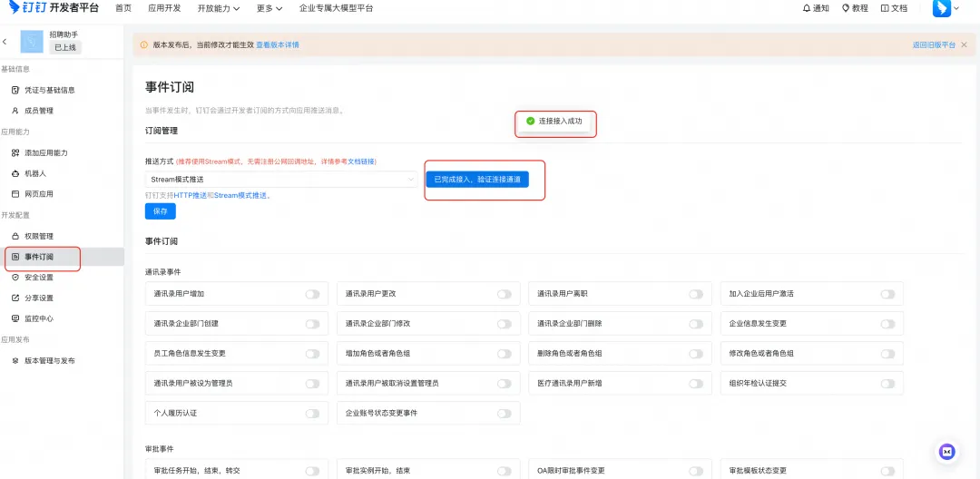The height and width of the screenshot is (479, 980).
Task: Enable 通讯录用户更改 event toggle
Action: pos(505,294)
